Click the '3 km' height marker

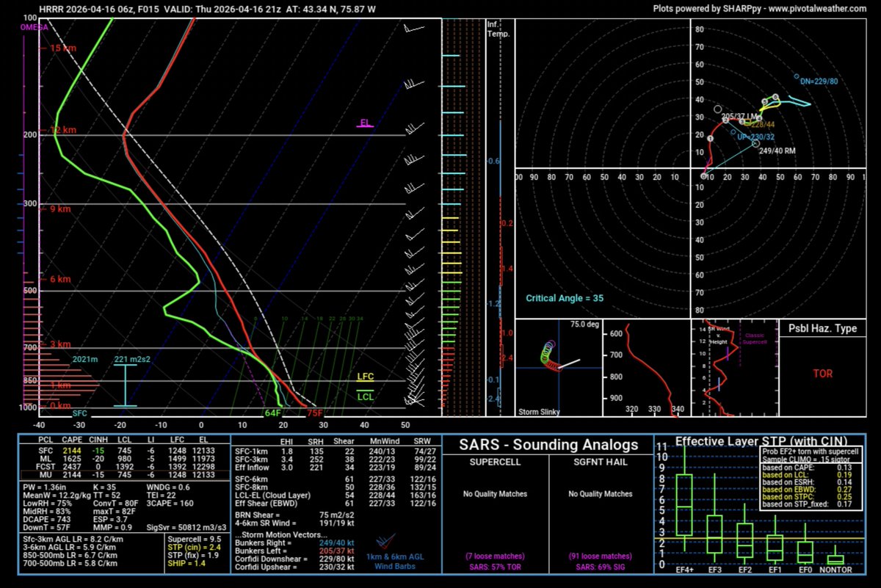[x=59, y=344]
